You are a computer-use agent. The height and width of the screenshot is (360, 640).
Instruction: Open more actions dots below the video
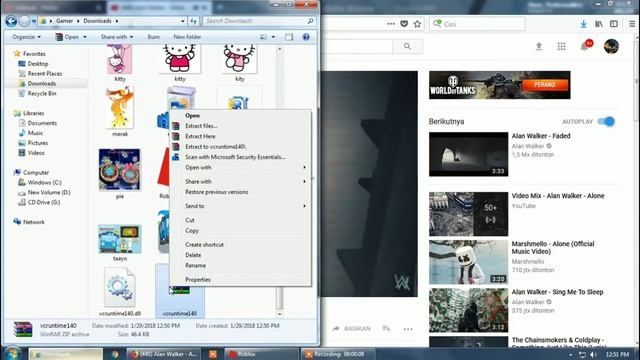pos(408,329)
